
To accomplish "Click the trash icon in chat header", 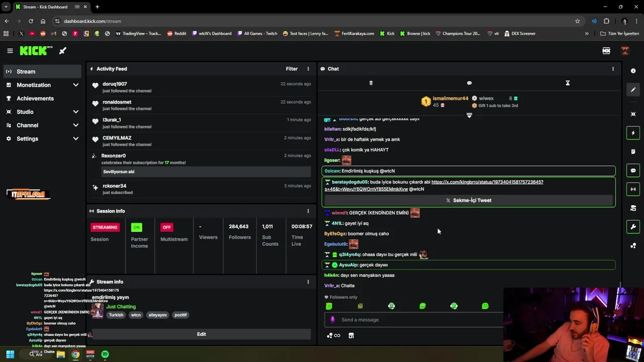I will [x=371, y=83].
